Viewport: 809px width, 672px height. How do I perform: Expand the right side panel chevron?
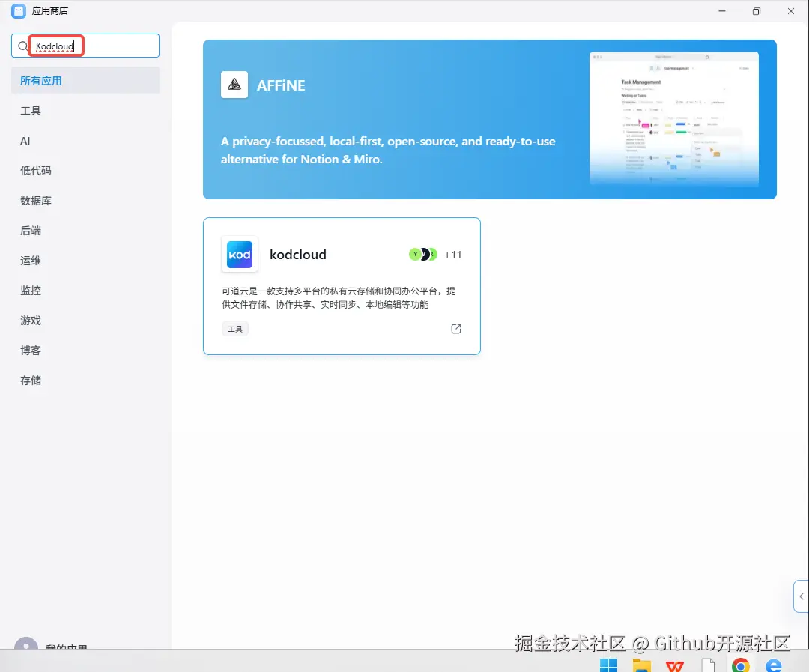802,596
